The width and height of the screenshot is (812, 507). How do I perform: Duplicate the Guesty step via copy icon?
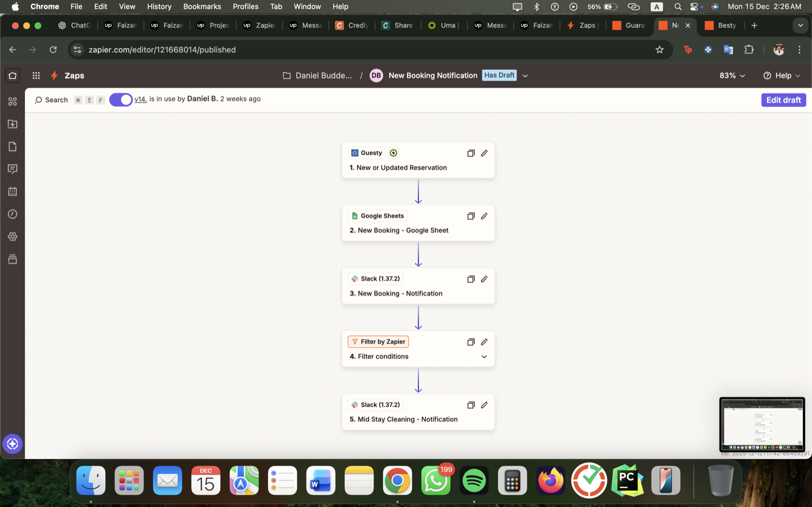coord(471,153)
